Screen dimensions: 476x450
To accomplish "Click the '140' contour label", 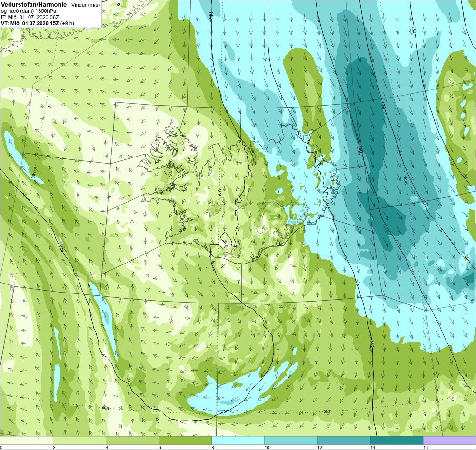I will pos(360,149).
